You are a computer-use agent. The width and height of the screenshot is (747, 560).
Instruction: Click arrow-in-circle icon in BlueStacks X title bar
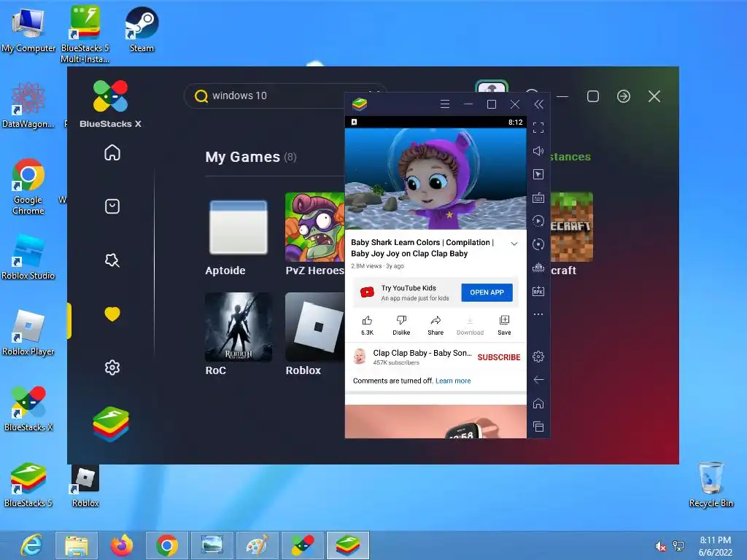pos(624,96)
